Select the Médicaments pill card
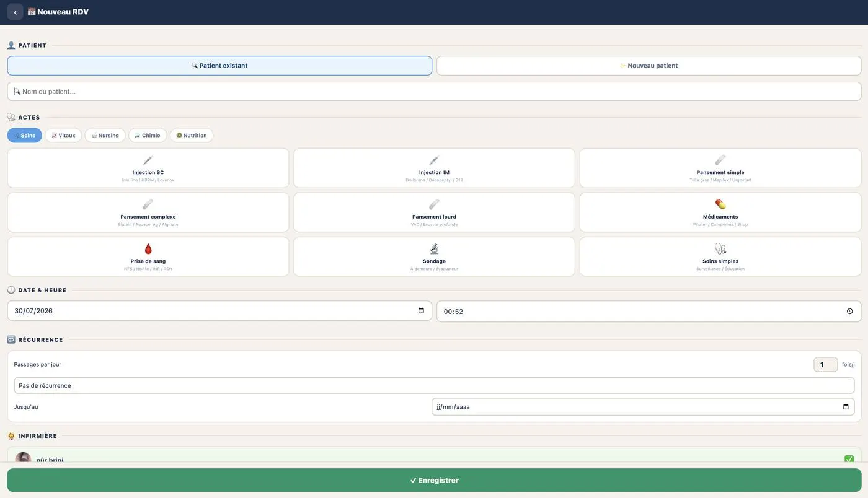 [720, 212]
